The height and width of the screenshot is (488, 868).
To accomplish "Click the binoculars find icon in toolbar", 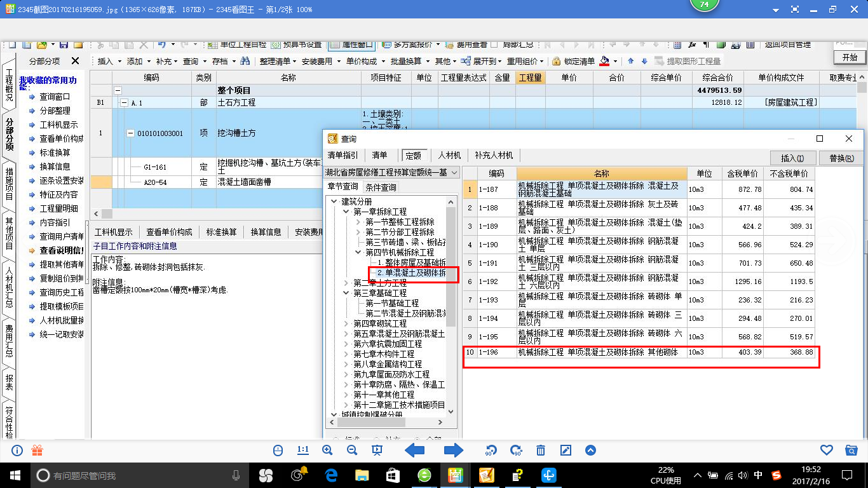I will click(x=245, y=61).
